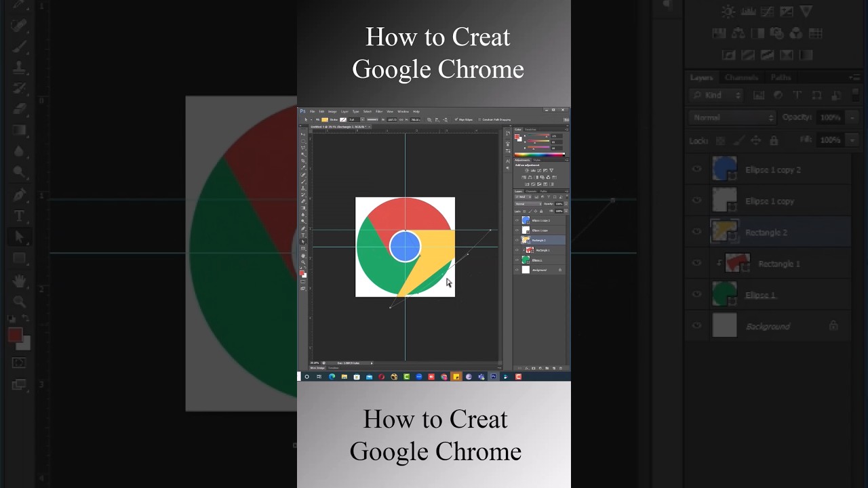Viewport: 868px width, 488px height.
Task: Open the Layers panel flyout menu
Action: pyautogui.click(x=567, y=191)
